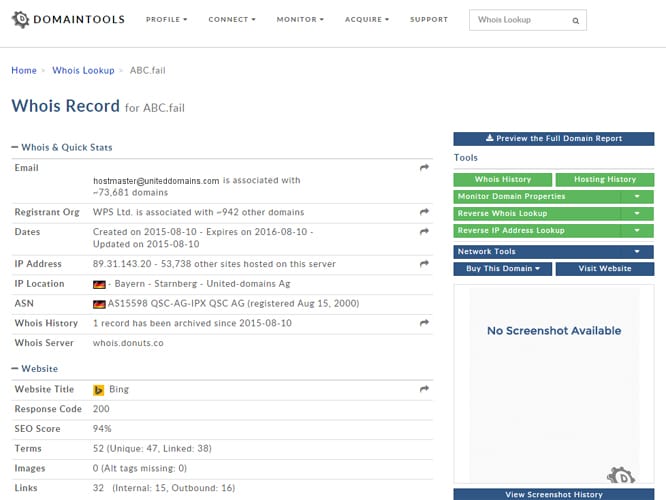Click the DomainTools gear logo

click(21, 19)
